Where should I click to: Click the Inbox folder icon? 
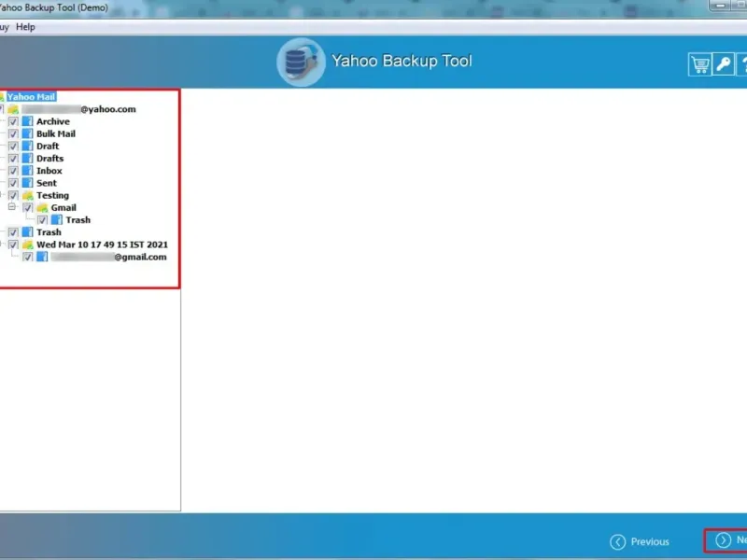tap(28, 171)
